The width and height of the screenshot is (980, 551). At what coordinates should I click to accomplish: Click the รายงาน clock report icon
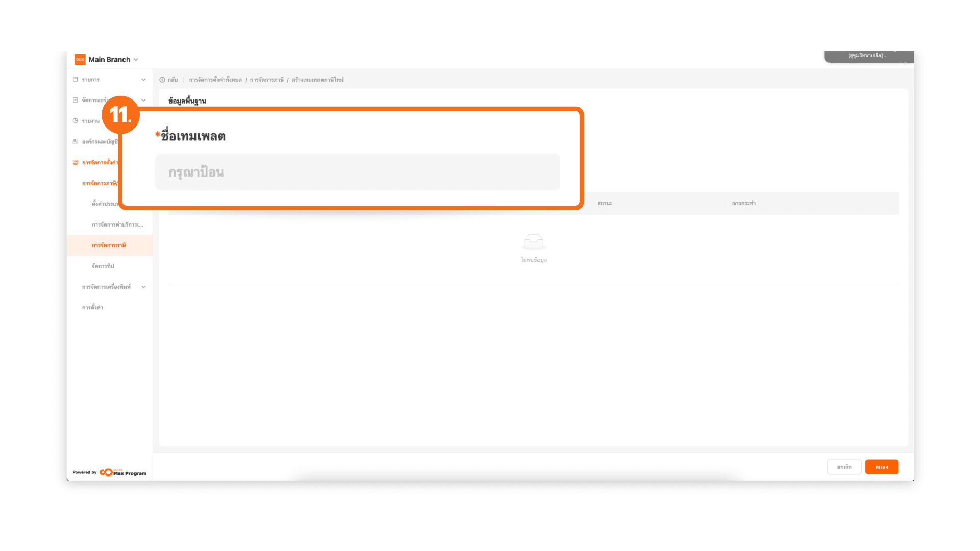pyautogui.click(x=76, y=121)
